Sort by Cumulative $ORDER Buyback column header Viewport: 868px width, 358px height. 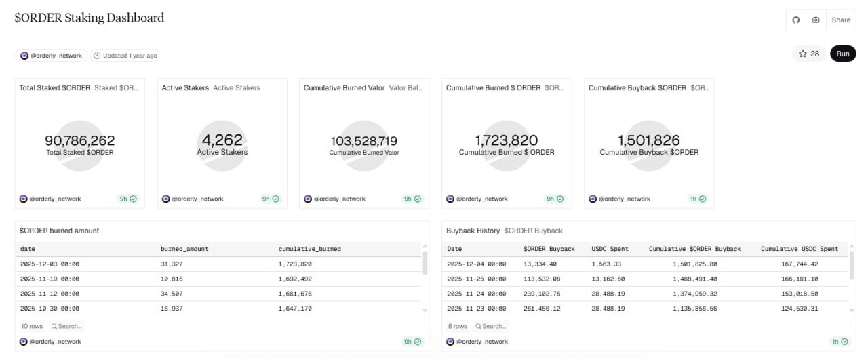(x=694, y=249)
